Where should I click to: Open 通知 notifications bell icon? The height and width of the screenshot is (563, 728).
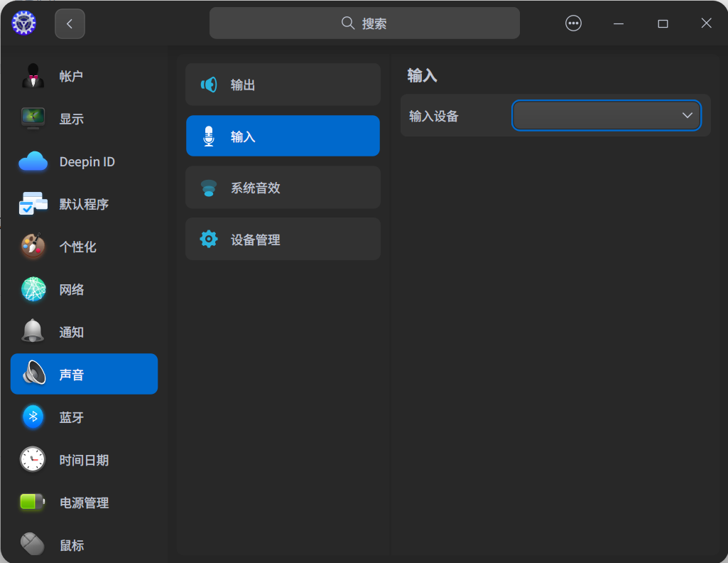pyautogui.click(x=32, y=332)
